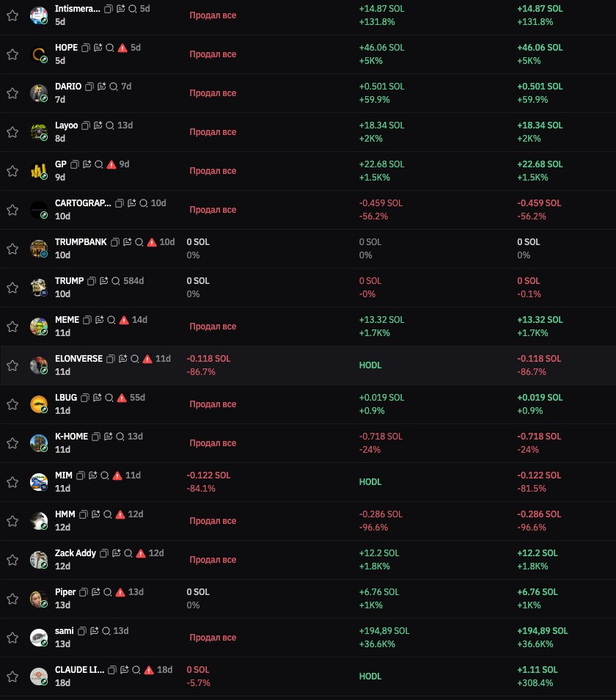
Task: Add a note to ELONVERSE token
Action: point(123,359)
